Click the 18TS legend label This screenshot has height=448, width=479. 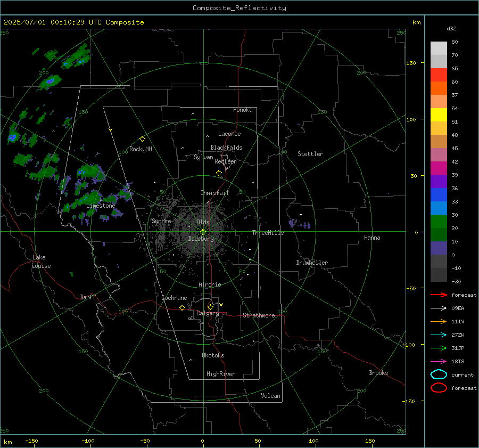458,362
